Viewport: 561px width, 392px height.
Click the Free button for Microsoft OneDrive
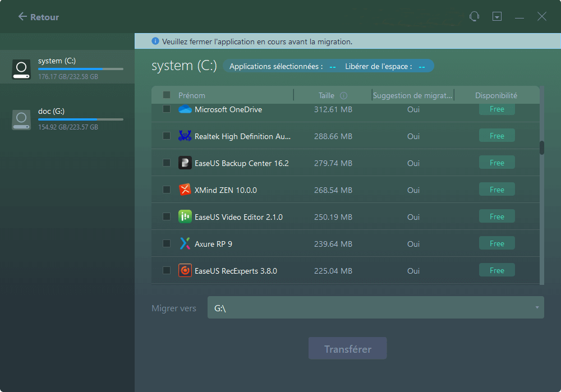497,109
